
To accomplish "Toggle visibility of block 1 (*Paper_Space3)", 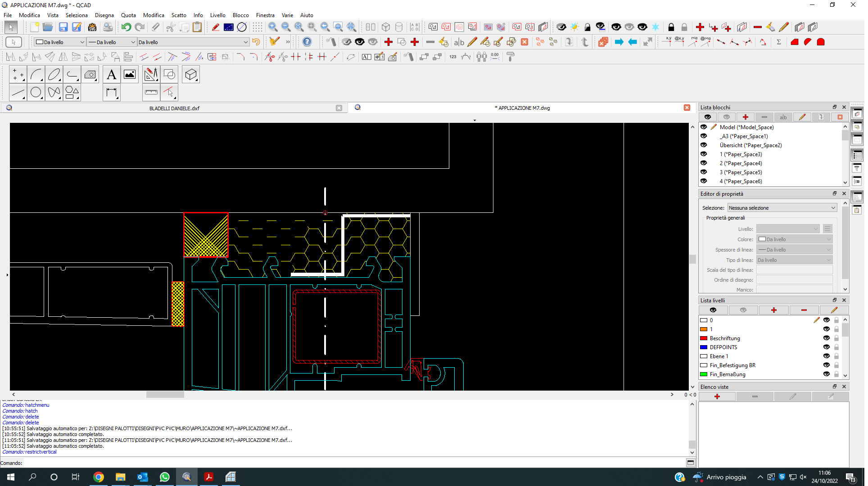I will [704, 154].
